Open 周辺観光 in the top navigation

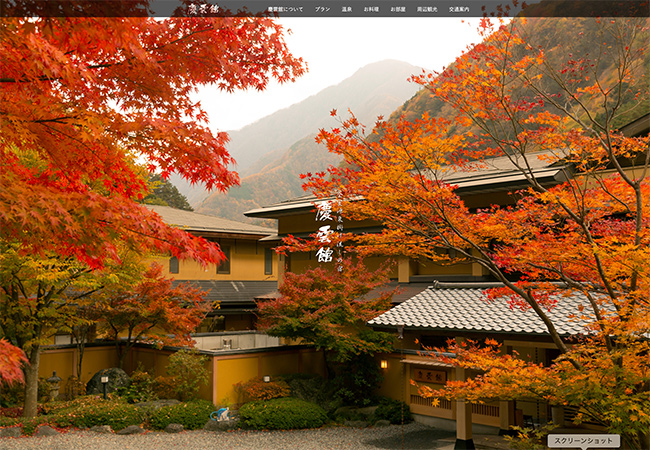tap(427, 9)
